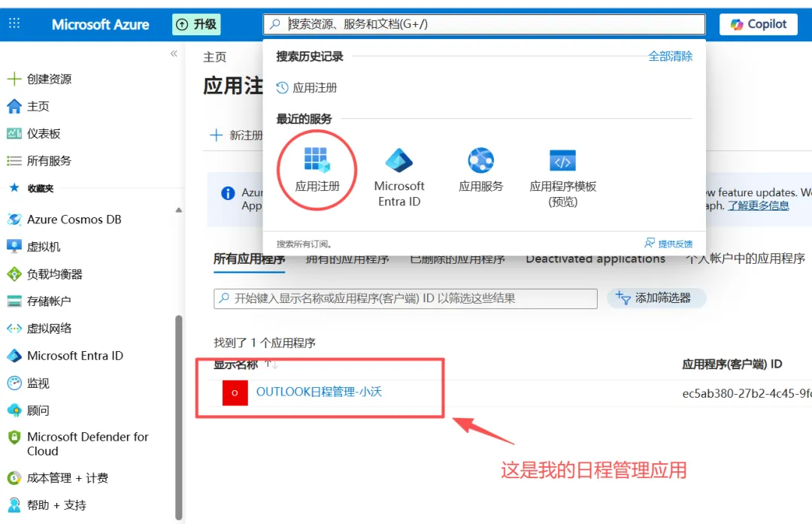Image resolution: width=812 pixels, height=524 pixels.
Task: Open 应用注册 recent service tile
Action: pos(317,170)
